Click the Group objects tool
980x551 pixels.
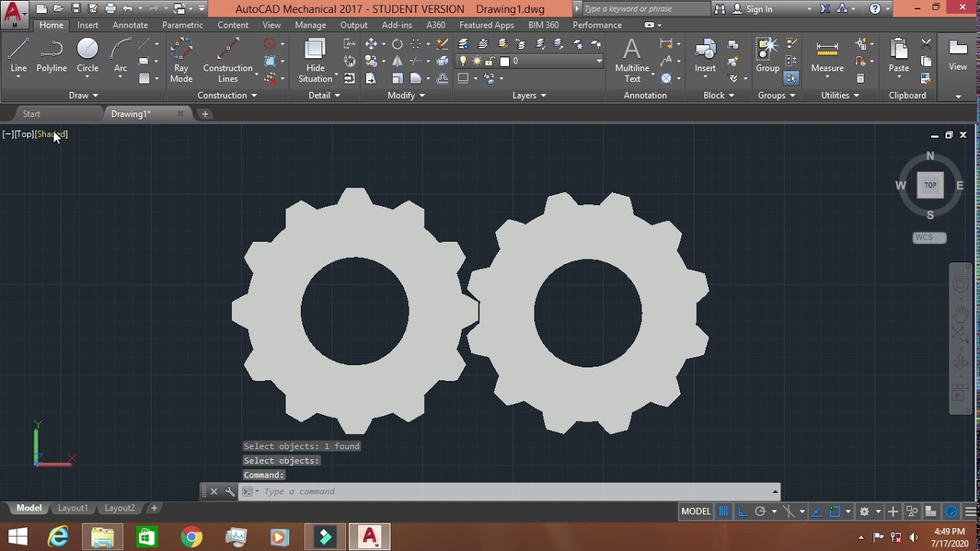click(767, 57)
